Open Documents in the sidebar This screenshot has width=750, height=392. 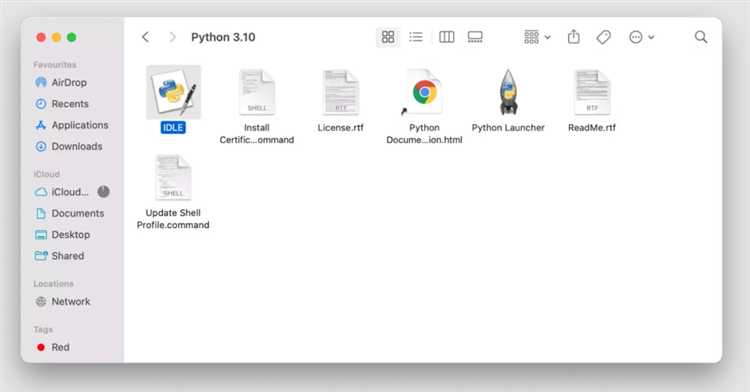pos(70,213)
